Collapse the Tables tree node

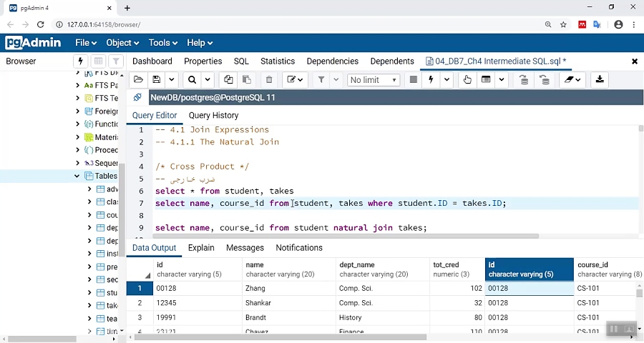(77, 176)
